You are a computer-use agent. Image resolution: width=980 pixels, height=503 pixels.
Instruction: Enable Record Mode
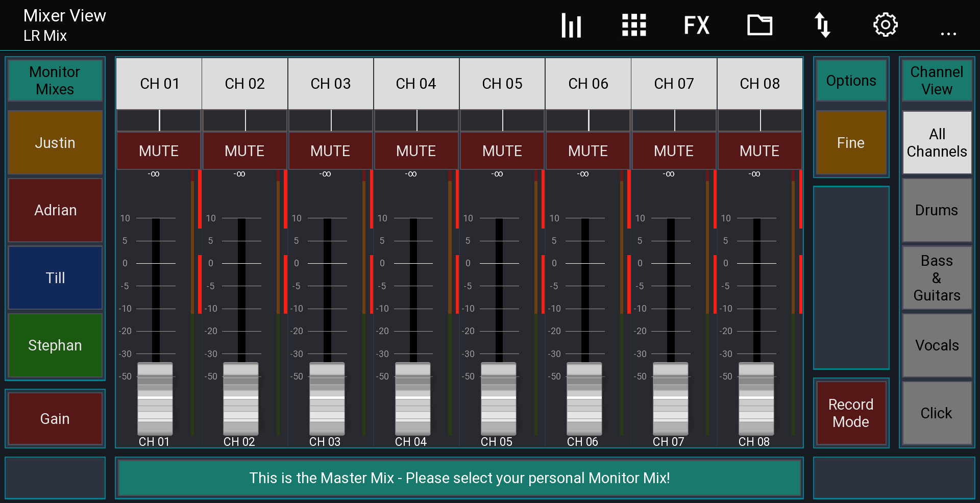click(x=851, y=413)
